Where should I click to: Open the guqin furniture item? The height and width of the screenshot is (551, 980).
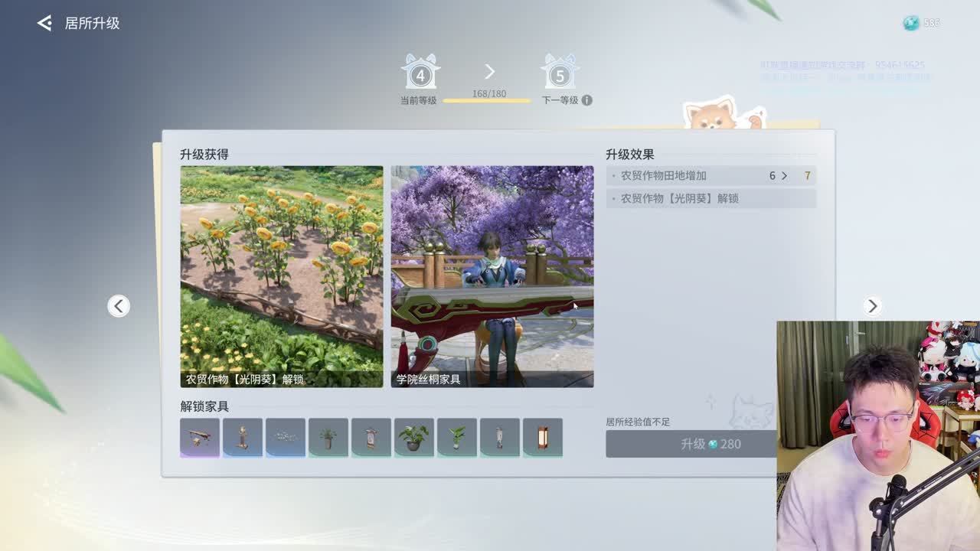tap(200, 438)
